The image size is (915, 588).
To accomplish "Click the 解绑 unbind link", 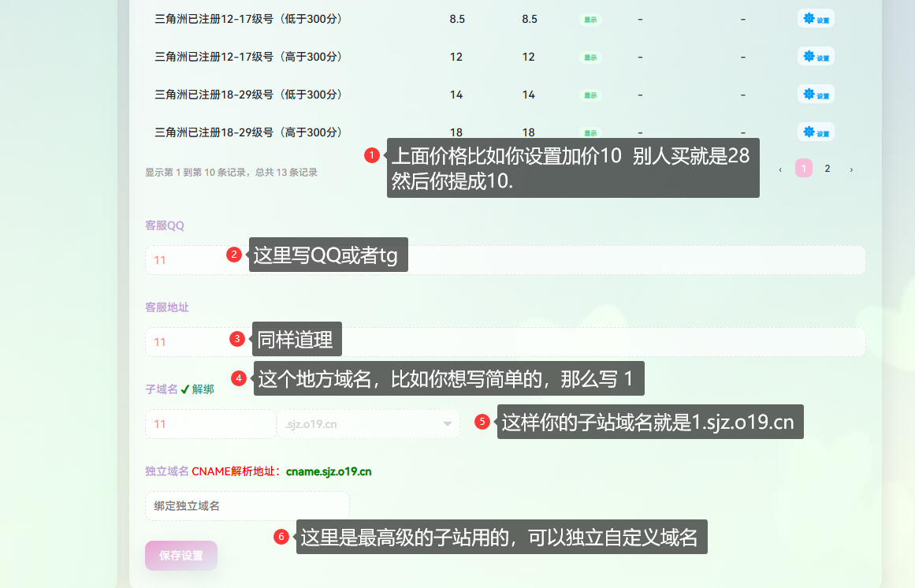I will [205, 389].
